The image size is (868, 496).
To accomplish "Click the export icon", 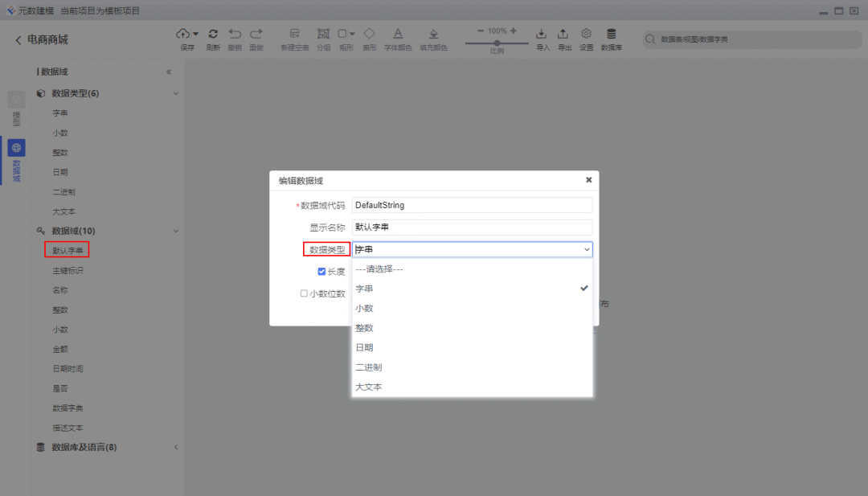I will pyautogui.click(x=563, y=34).
